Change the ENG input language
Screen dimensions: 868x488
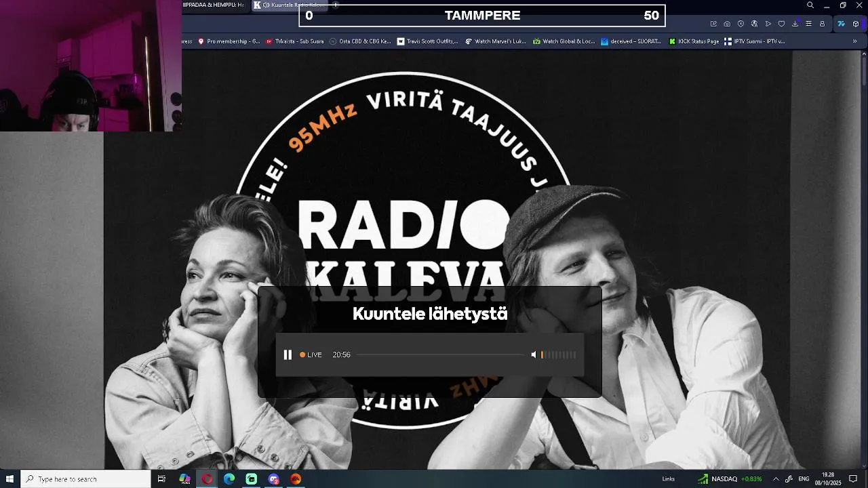click(x=804, y=479)
